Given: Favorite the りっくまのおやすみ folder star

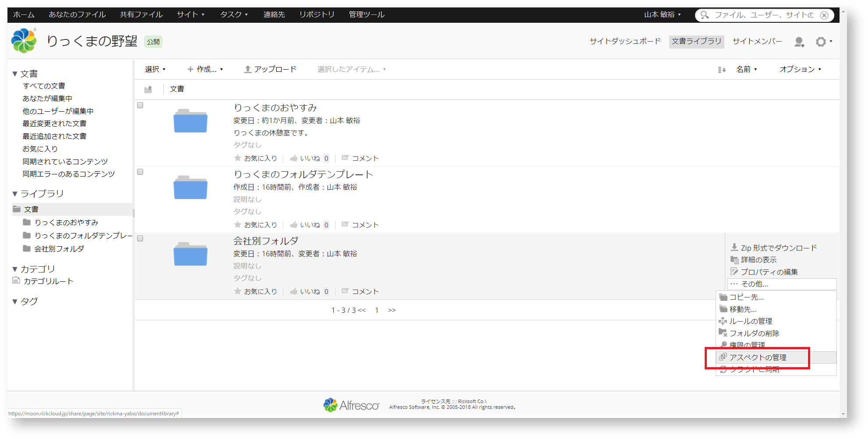Looking at the screenshot, I should [x=256, y=158].
